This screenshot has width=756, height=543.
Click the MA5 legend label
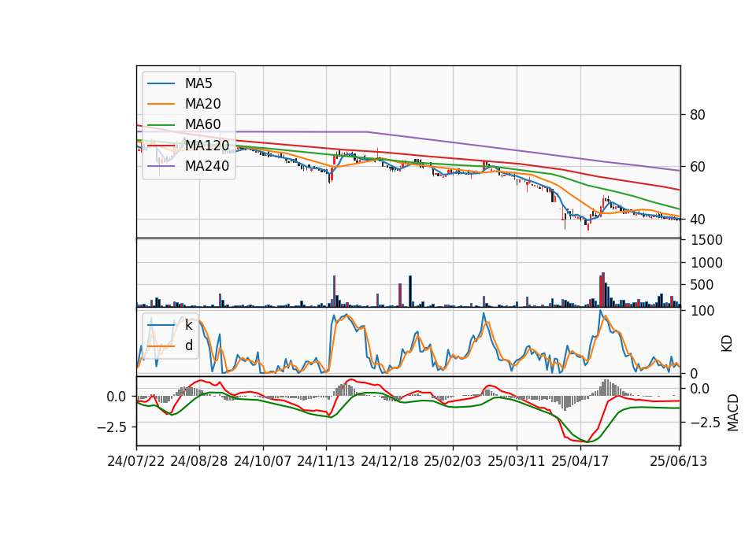(198, 83)
